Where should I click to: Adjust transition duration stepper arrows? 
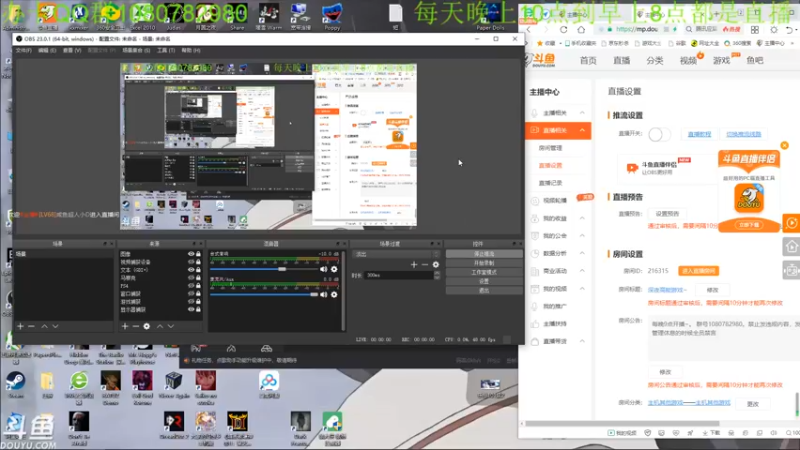coord(437,275)
